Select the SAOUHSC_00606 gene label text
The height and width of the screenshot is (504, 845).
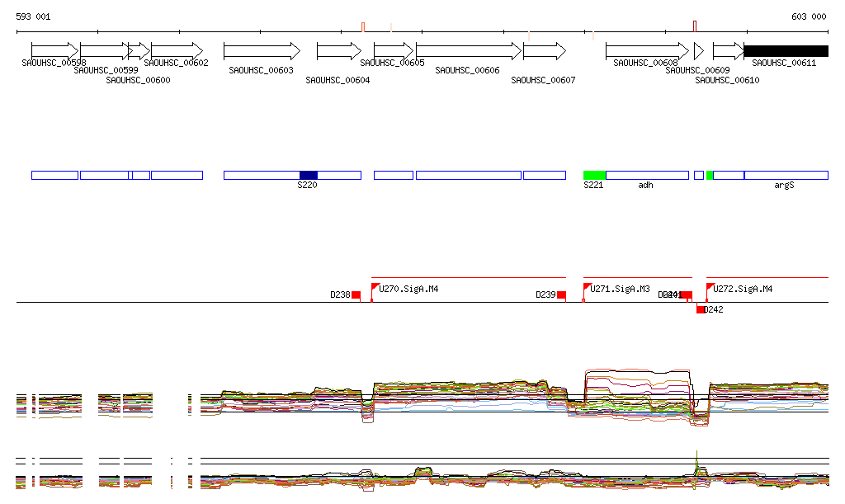point(467,71)
